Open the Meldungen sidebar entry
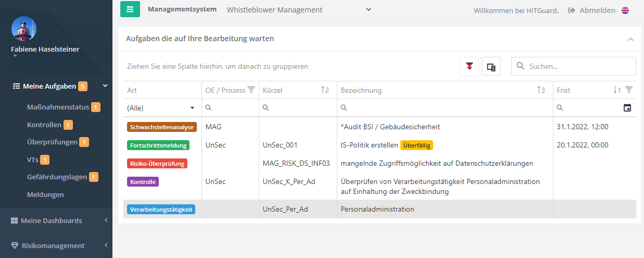The image size is (644, 258). click(45, 194)
